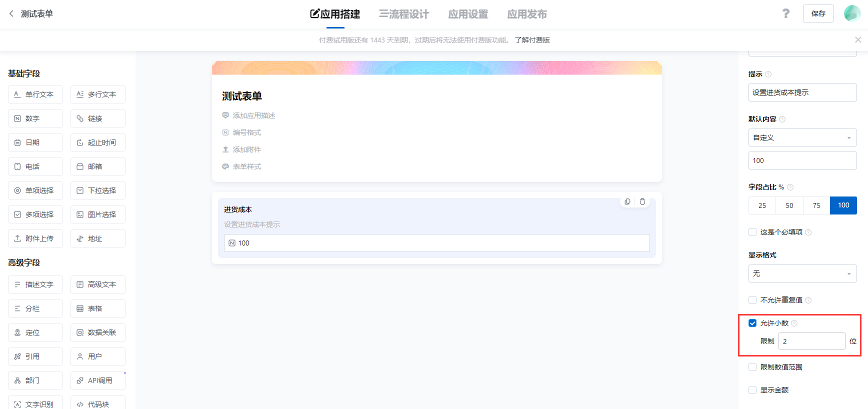
Task: Add a 数据关联 data relation field
Action: pyautogui.click(x=98, y=332)
